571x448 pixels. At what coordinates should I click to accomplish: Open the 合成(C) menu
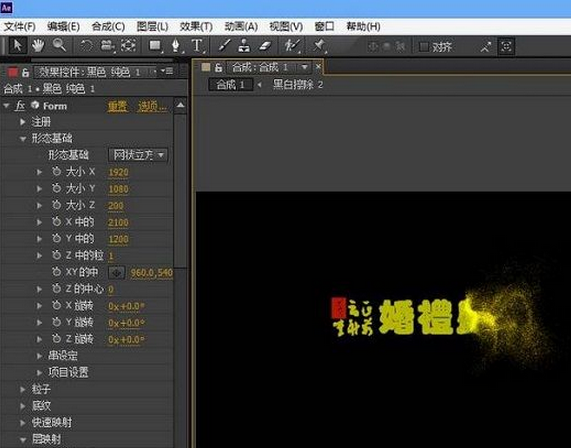click(x=108, y=27)
